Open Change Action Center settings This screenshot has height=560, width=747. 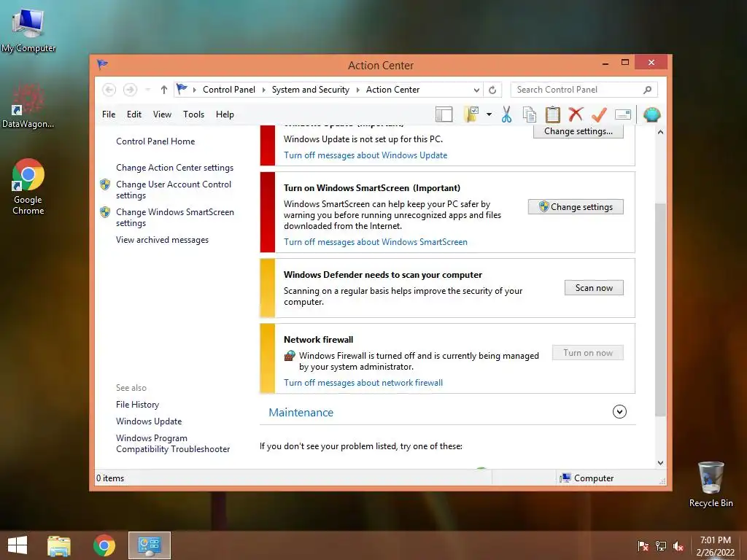(x=174, y=168)
